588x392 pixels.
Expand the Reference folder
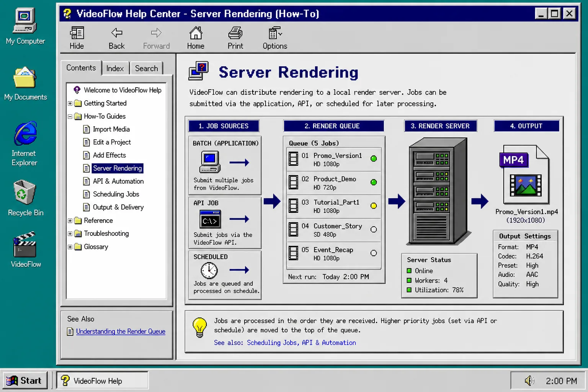click(70, 220)
